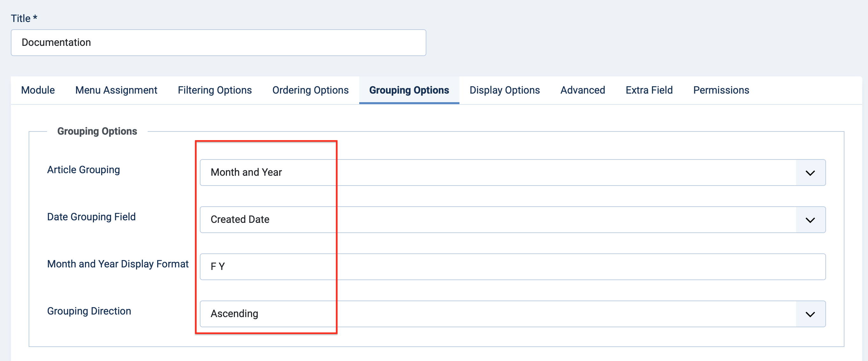The width and height of the screenshot is (868, 361).
Task: Switch to the Module tab
Action: (38, 90)
